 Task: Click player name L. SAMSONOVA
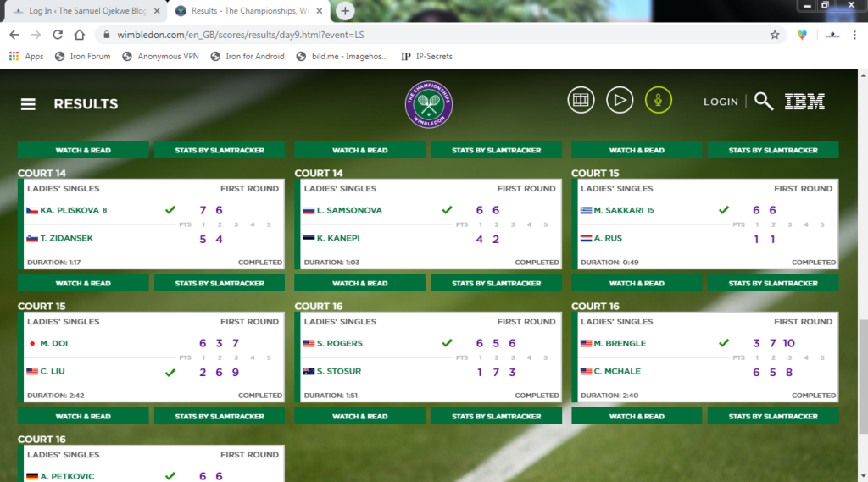pyautogui.click(x=349, y=210)
